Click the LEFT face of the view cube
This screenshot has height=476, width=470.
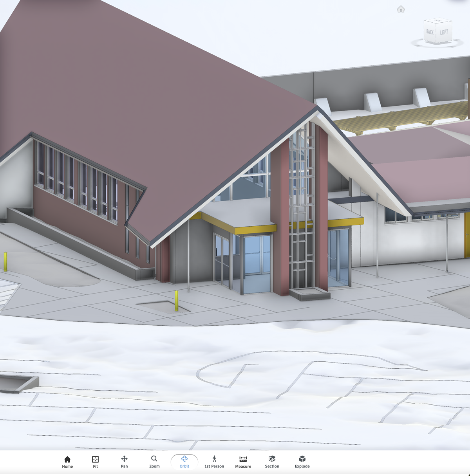click(444, 32)
